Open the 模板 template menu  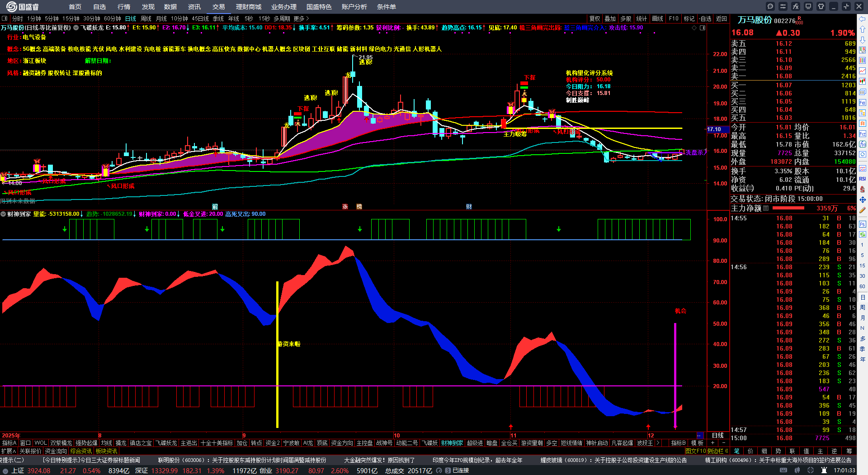pos(697,443)
